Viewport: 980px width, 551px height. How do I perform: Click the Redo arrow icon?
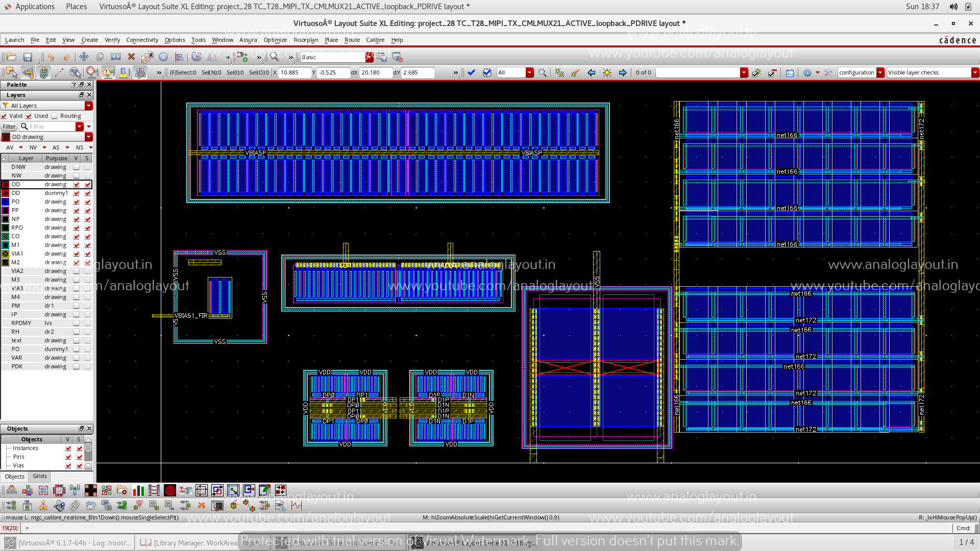point(66,57)
